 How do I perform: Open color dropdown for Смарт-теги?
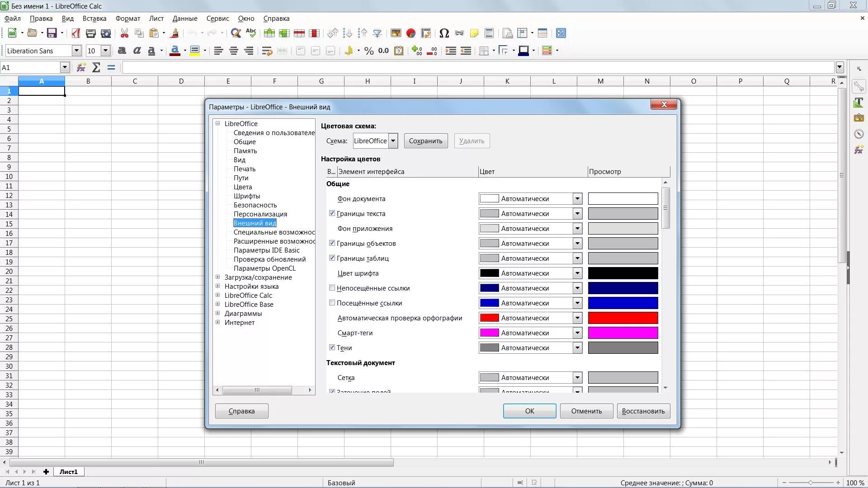(x=577, y=333)
